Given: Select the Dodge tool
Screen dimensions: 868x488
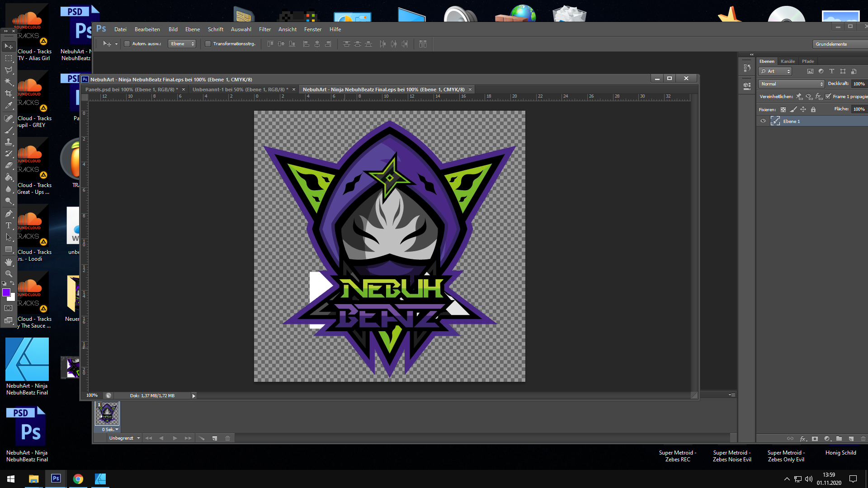Looking at the screenshot, I should click(9, 201).
